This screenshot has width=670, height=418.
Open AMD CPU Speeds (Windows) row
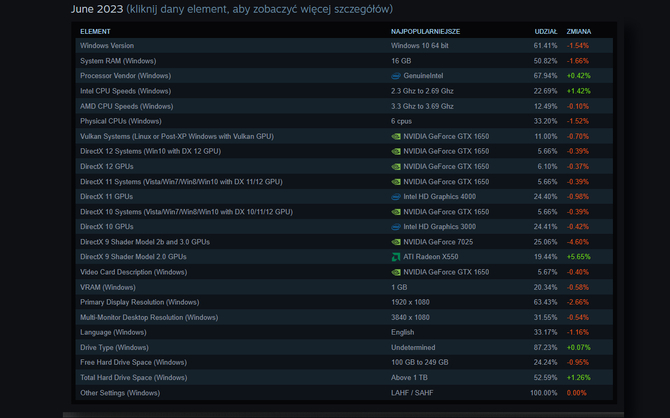(x=344, y=106)
